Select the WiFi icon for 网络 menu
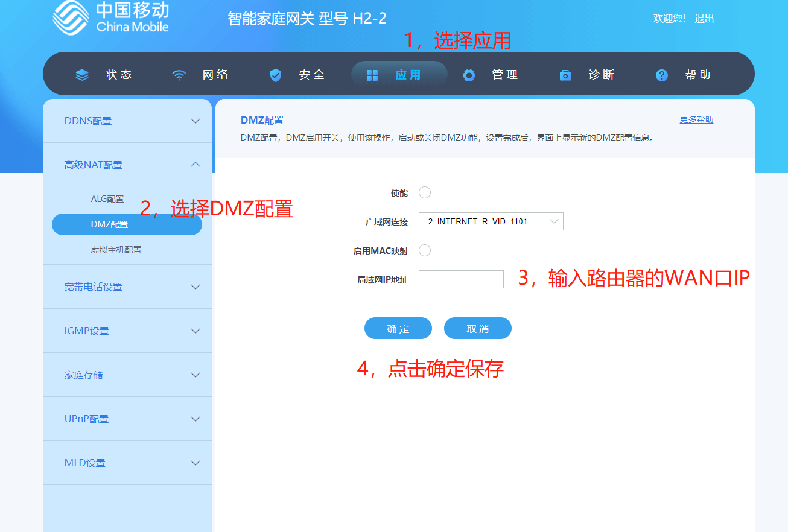Screen dimensions: 788x532 [178, 75]
